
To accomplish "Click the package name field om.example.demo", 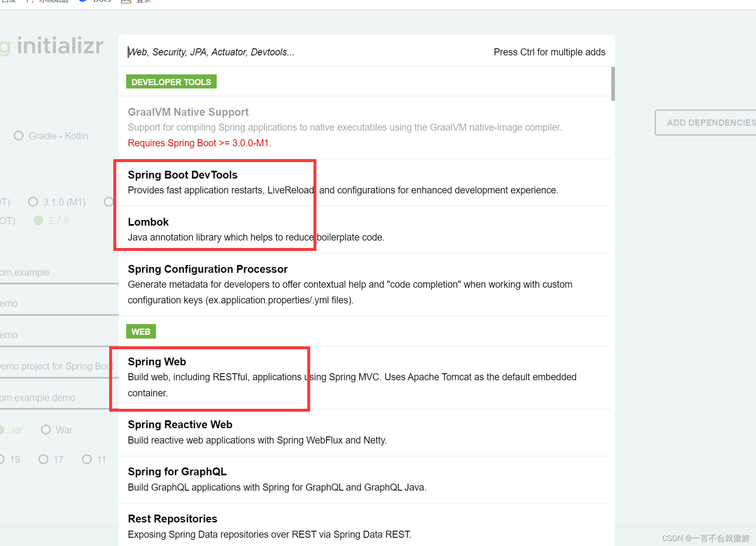I will [59, 398].
